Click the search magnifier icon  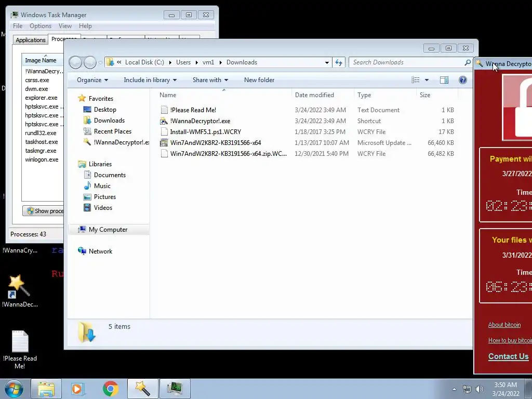tap(468, 62)
